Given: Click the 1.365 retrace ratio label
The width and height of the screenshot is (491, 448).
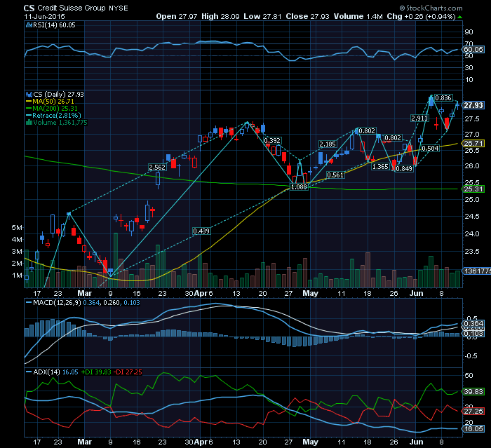Looking at the screenshot, I should click(x=380, y=167).
